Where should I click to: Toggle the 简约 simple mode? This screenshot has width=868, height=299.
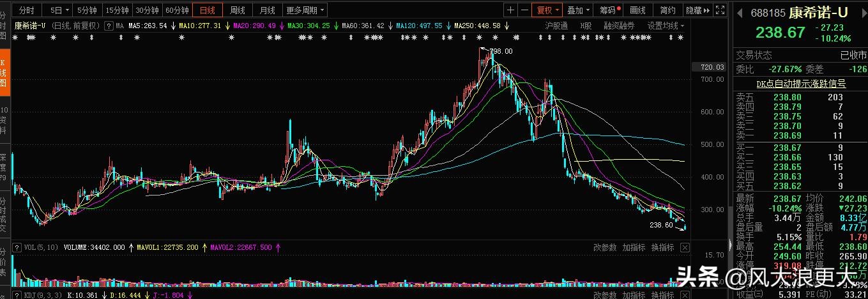[667, 10]
